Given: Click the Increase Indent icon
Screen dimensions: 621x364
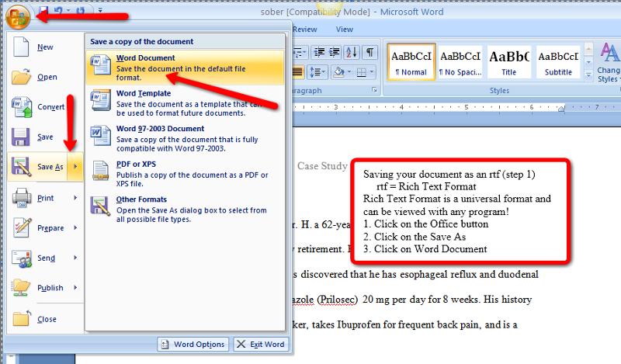Looking at the screenshot, I should [x=335, y=52].
